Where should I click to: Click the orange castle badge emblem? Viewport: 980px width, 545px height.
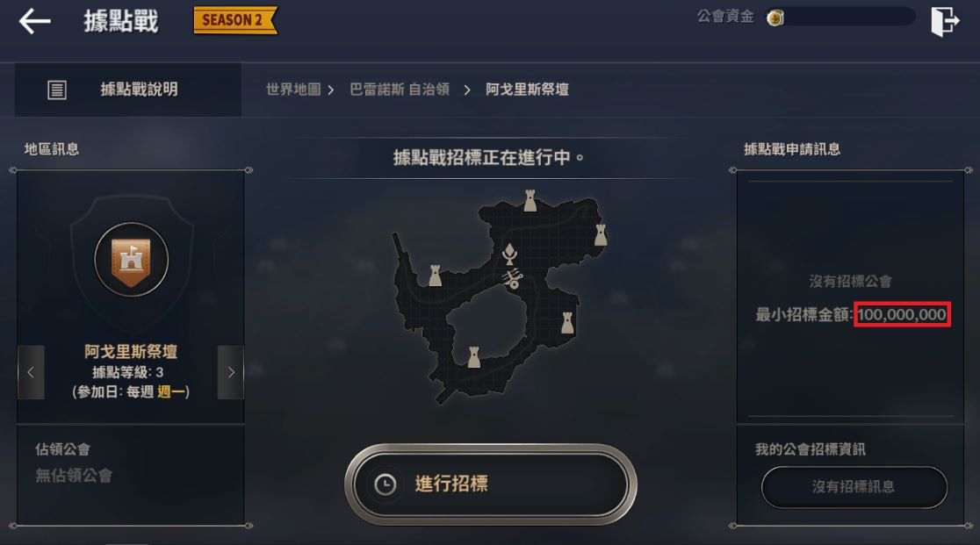(x=131, y=260)
